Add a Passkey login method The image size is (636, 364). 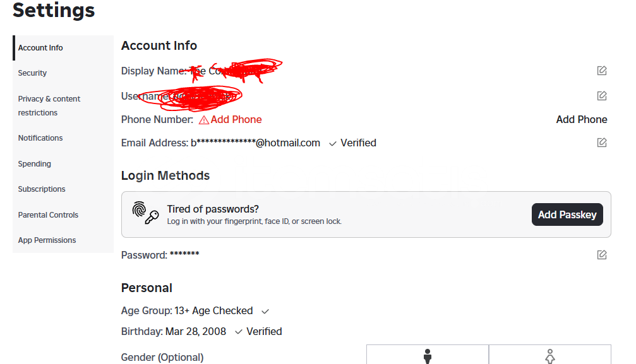[x=567, y=214]
